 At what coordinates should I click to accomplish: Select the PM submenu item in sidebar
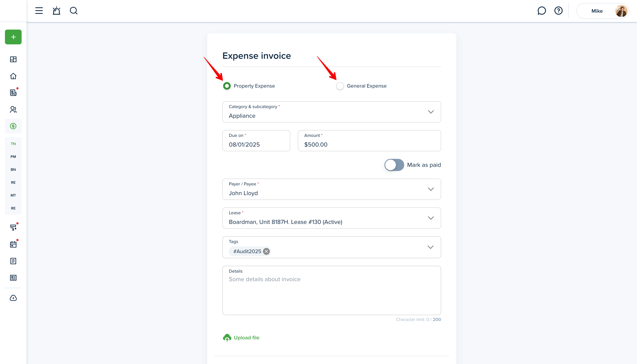[13, 157]
